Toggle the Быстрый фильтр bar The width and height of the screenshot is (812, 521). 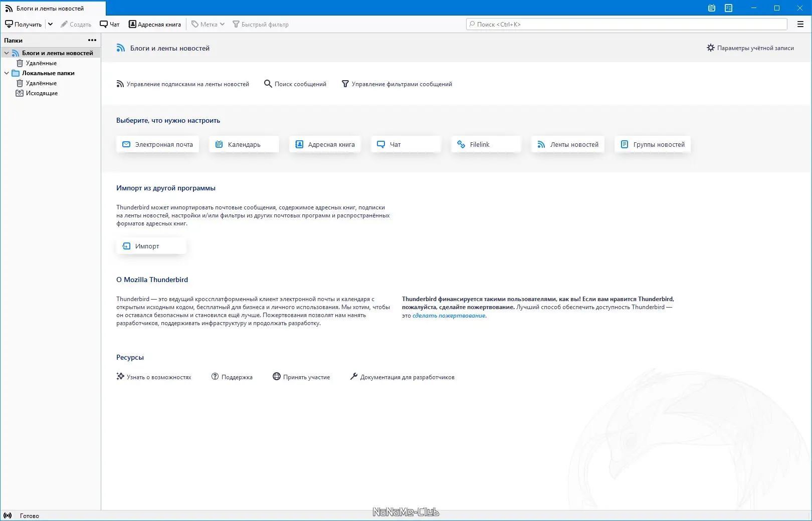(x=261, y=24)
